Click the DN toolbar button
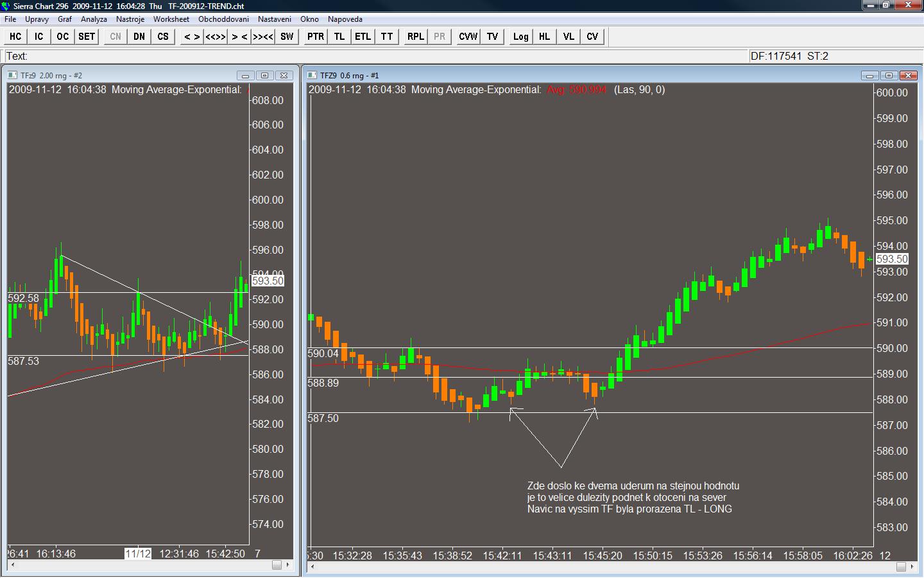Image resolution: width=924 pixels, height=578 pixels. coord(139,37)
